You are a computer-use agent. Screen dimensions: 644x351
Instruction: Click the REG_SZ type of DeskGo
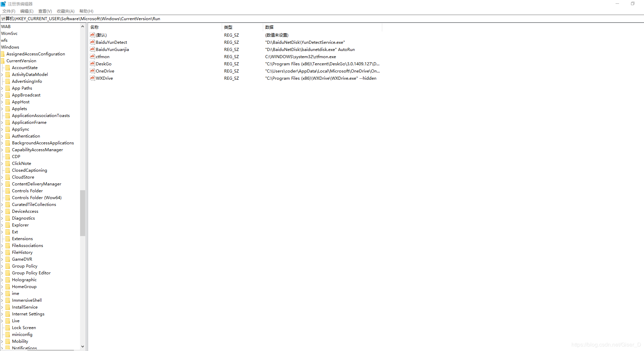[231, 64]
